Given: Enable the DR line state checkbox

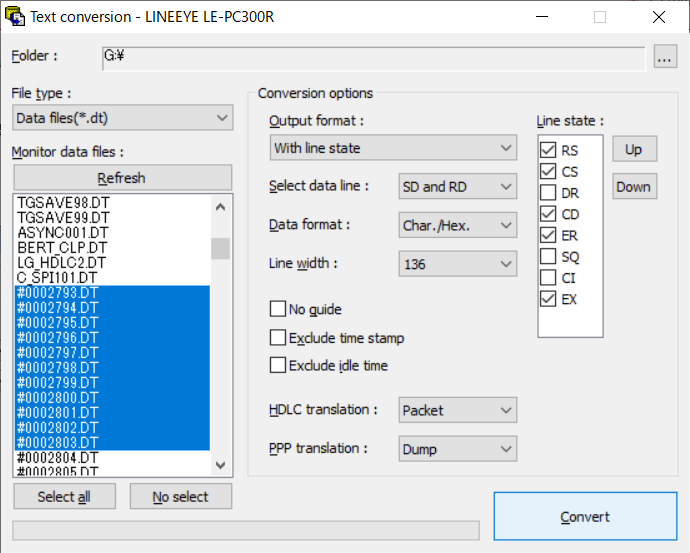Looking at the screenshot, I should coord(548,193).
